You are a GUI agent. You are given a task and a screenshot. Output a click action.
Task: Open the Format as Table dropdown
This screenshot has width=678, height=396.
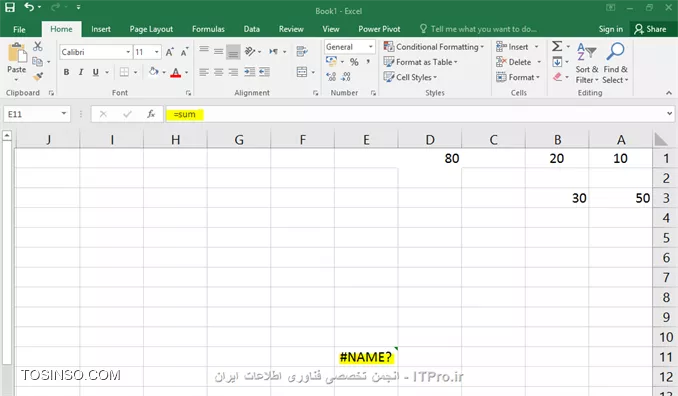420,62
